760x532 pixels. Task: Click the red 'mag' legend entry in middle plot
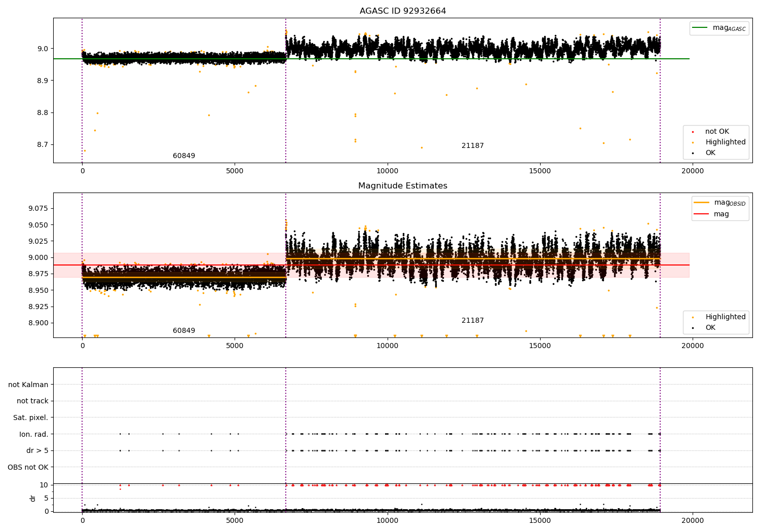click(711, 214)
